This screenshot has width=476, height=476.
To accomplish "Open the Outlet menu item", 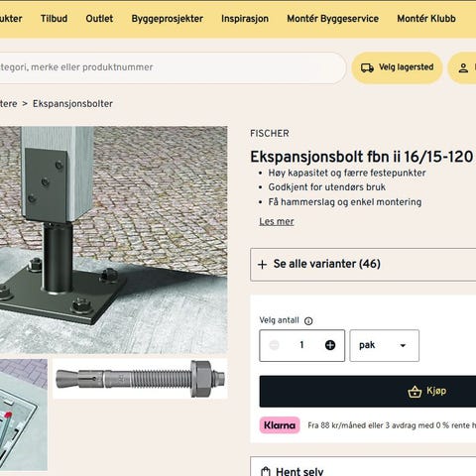I will click(99, 19).
